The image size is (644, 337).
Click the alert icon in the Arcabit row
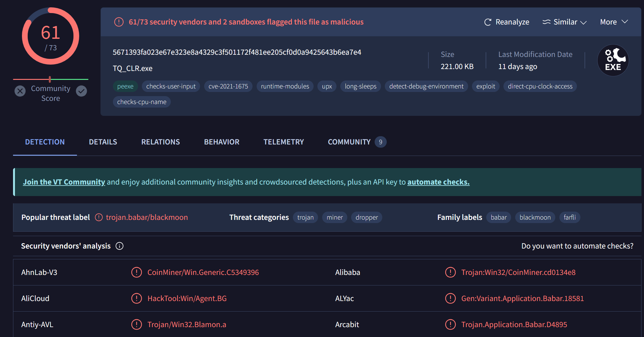coord(450,325)
